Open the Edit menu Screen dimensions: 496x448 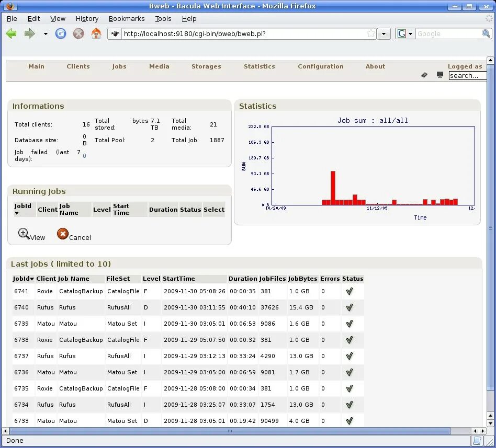pos(33,19)
